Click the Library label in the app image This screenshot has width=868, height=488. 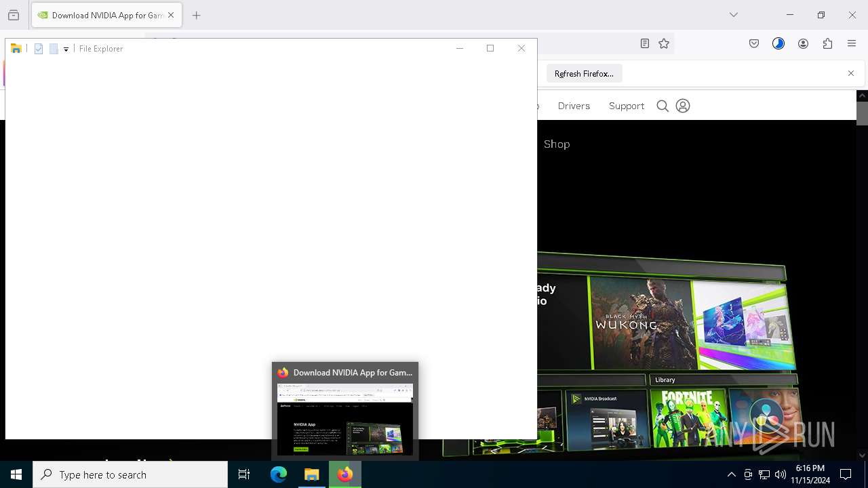point(665,380)
